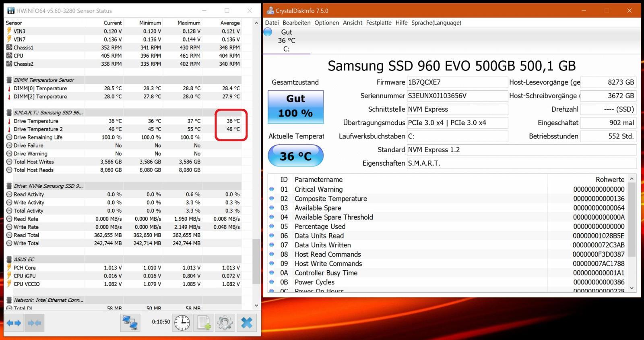Click the Seriennummer field S3EUNX0J103656V

(x=457, y=96)
